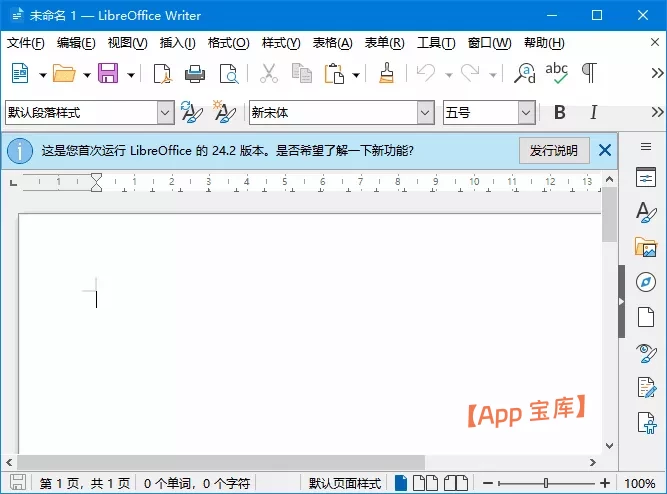
Task: Click the Spelling check abc icon
Action: (556, 73)
